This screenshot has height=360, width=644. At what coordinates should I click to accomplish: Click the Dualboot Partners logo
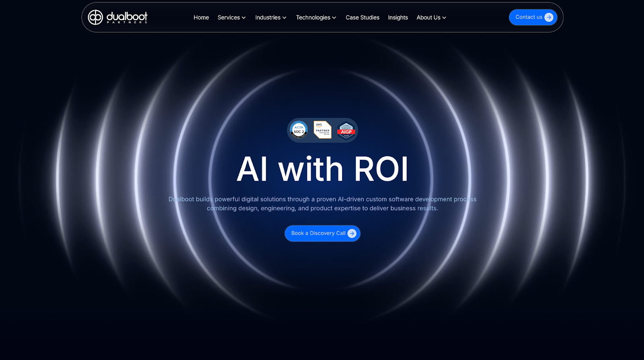[118, 17]
